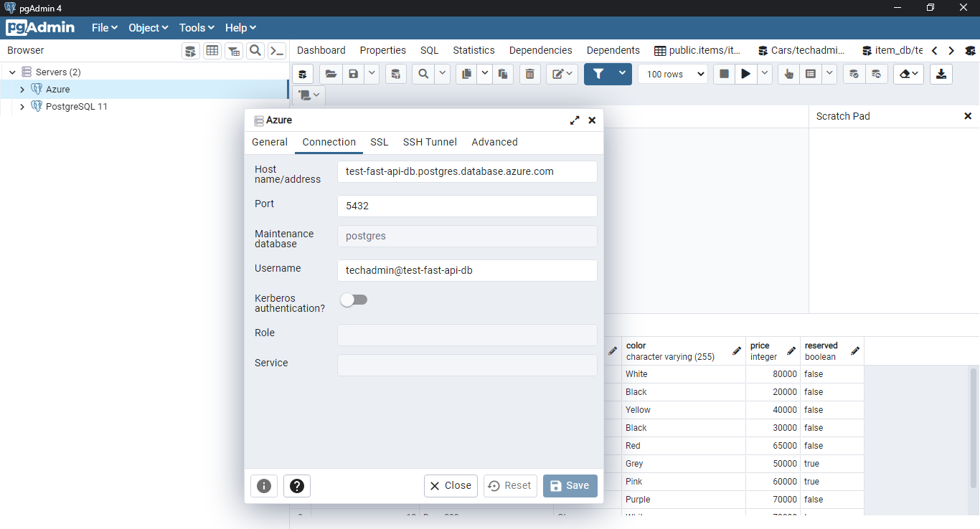Click the Download as CSV icon
Viewport: 980px width, 529px height.
coord(941,74)
